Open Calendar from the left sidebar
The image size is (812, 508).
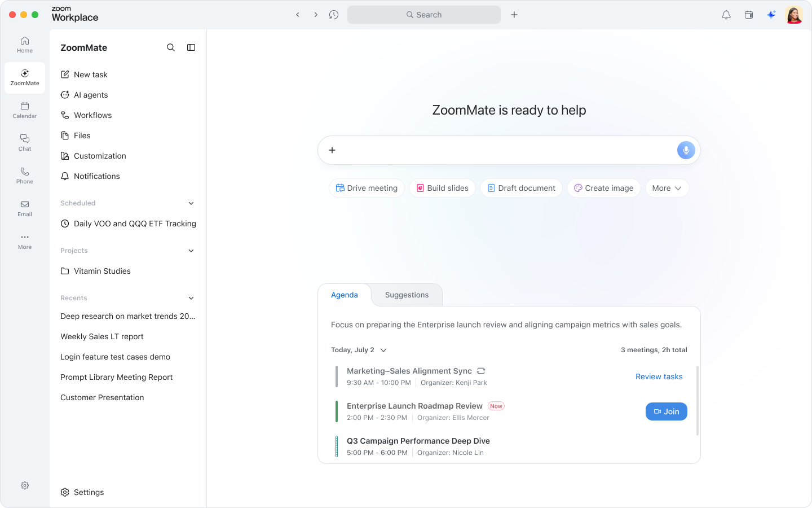[x=25, y=110]
